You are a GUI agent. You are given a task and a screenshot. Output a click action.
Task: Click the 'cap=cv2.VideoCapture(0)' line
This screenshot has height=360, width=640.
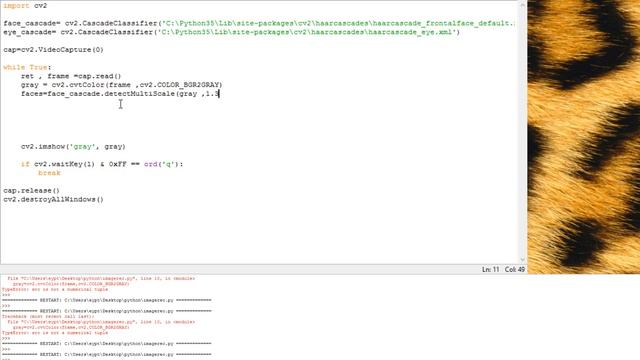[x=53, y=49]
